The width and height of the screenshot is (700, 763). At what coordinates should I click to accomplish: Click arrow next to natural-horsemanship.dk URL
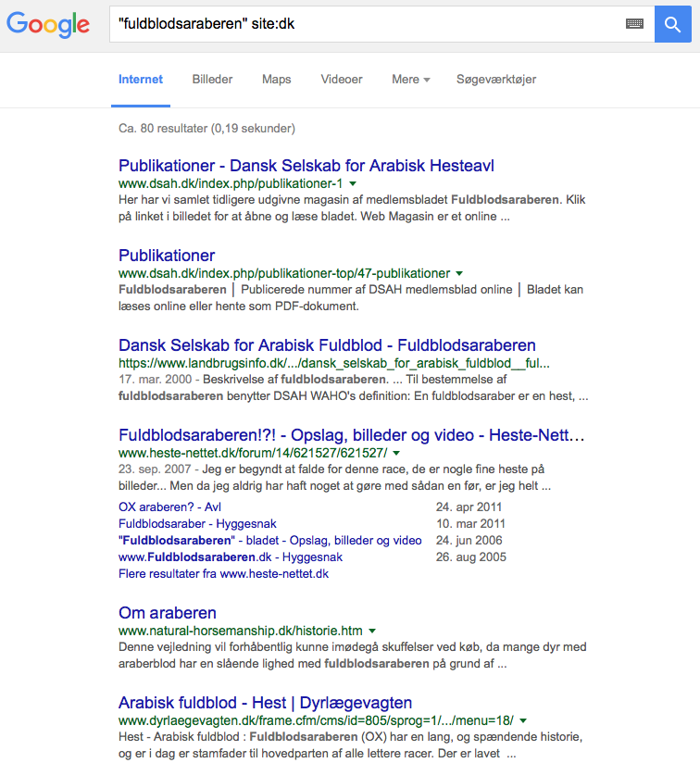tap(372, 631)
